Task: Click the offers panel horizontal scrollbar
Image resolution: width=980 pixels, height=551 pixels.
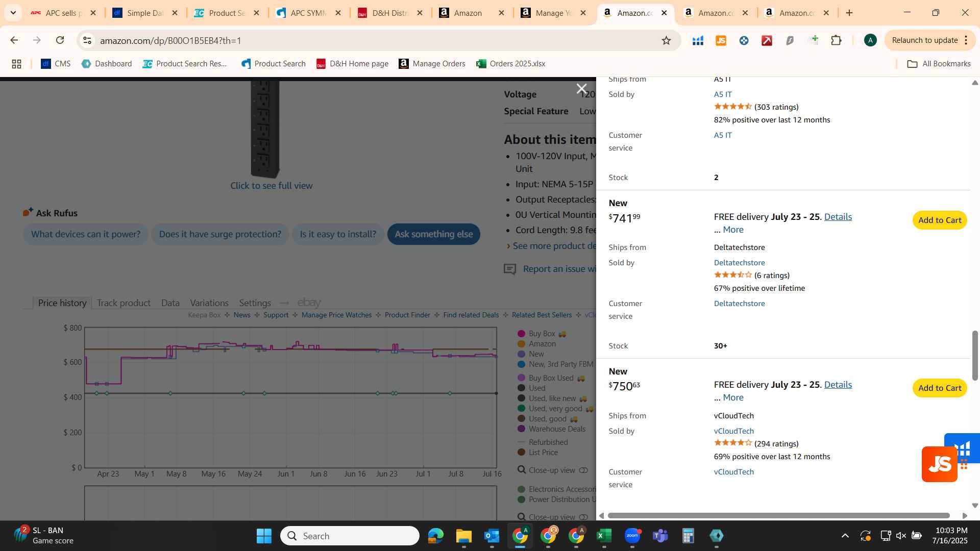Action: (x=778, y=516)
